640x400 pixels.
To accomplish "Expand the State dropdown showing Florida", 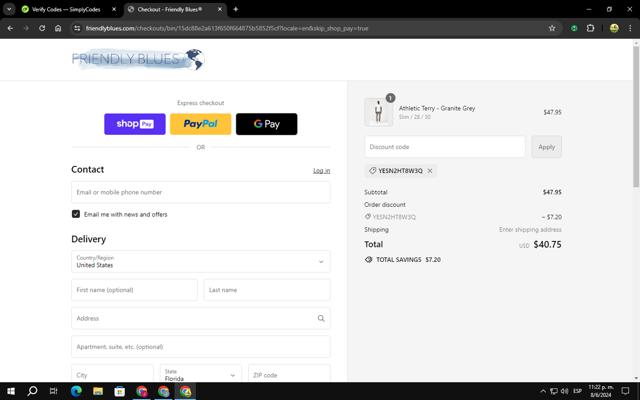I will click(200, 373).
